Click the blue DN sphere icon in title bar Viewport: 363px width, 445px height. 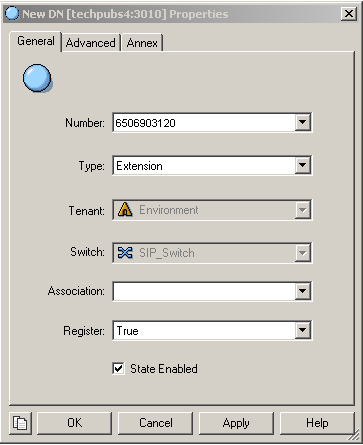(x=12, y=14)
